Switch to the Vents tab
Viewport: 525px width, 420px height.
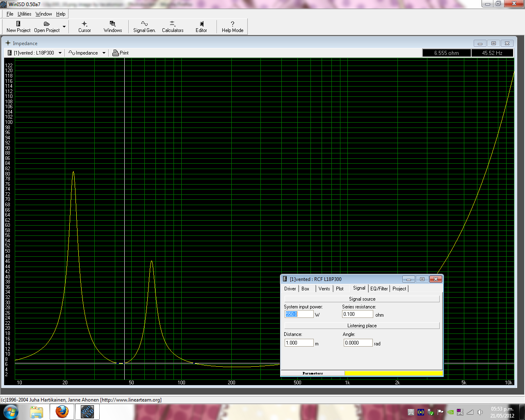[x=324, y=289]
